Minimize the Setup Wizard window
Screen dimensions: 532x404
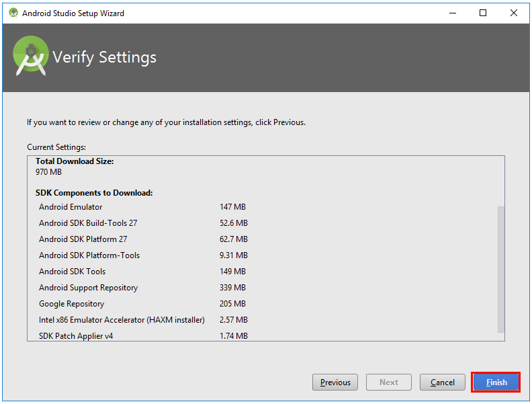coord(453,13)
